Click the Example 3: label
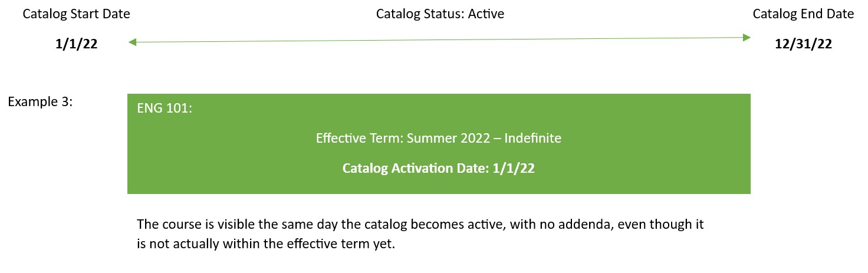 point(40,101)
